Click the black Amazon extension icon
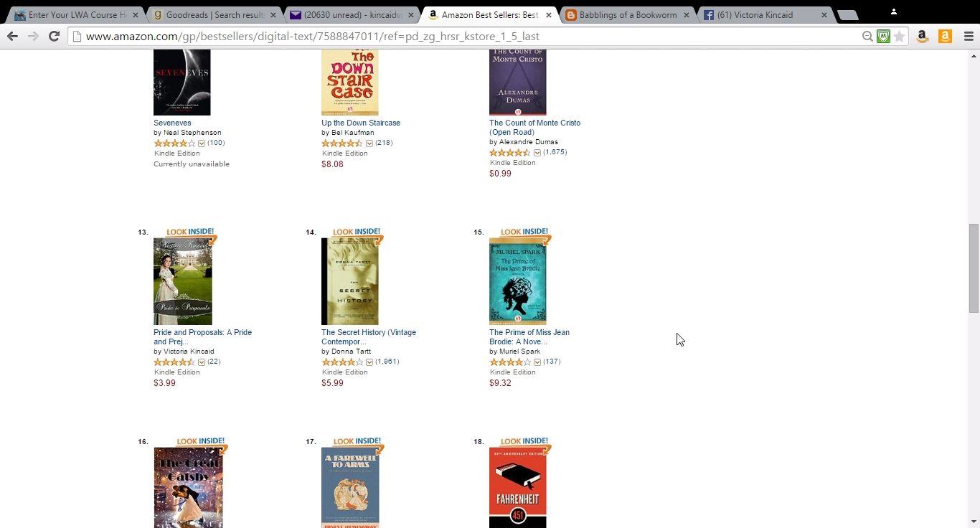980x528 pixels. pos(923,37)
